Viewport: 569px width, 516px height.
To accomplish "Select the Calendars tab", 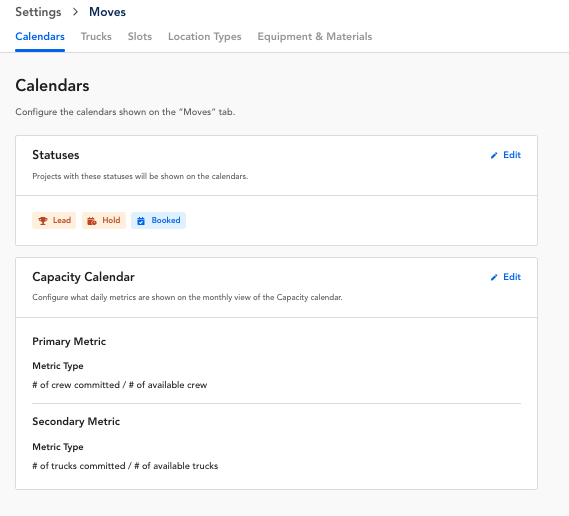I will tap(40, 37).
